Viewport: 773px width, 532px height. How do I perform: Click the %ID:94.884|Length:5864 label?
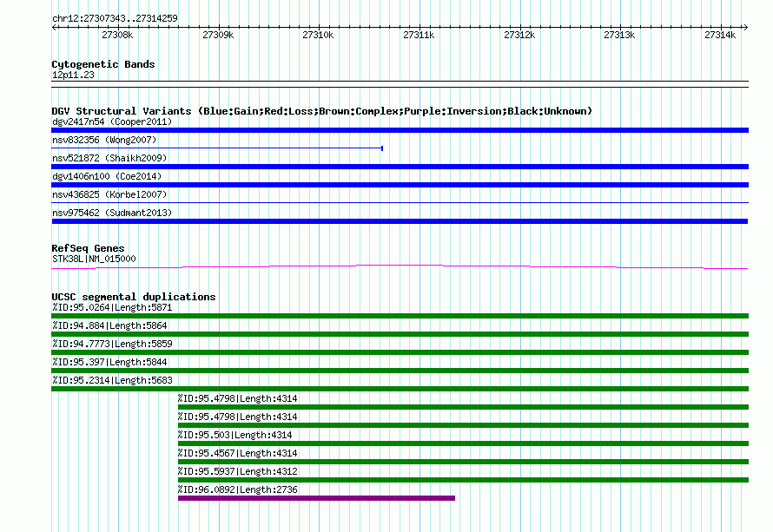[109, 326]
